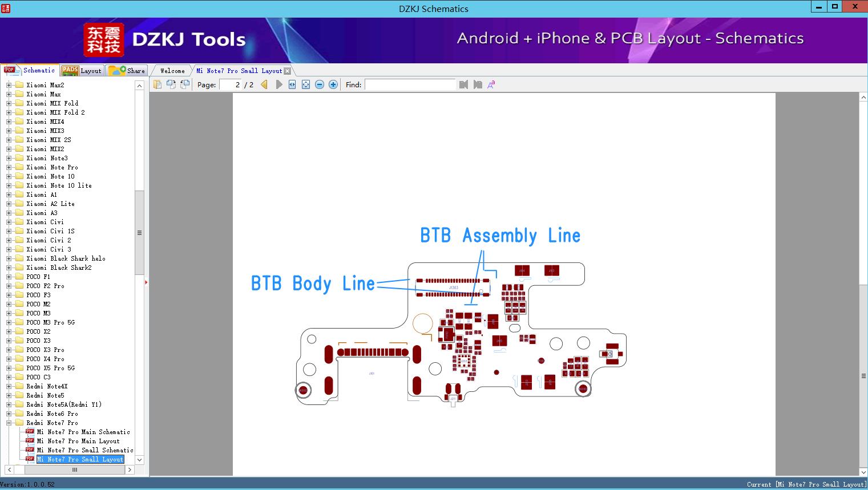868x490 pixels.
Task: Select Mi Note7 Pro Small Layout in tree
Action: point(80,459)
